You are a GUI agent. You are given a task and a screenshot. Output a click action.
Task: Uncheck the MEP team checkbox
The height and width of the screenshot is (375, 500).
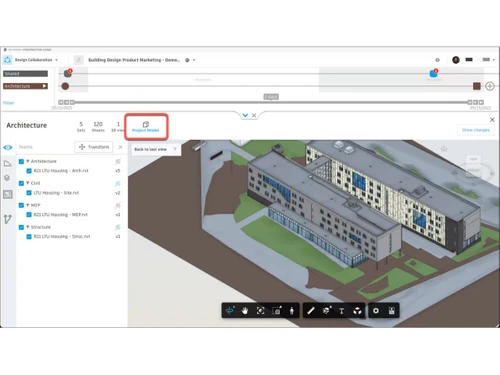pyautogui.click(x=21, y=205)
